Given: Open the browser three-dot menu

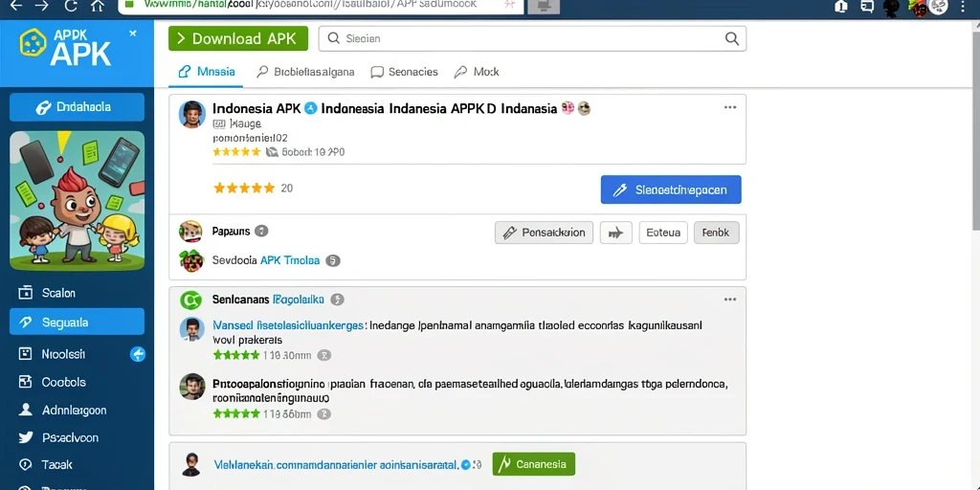Looking at the screenshot, I should 963,7.
